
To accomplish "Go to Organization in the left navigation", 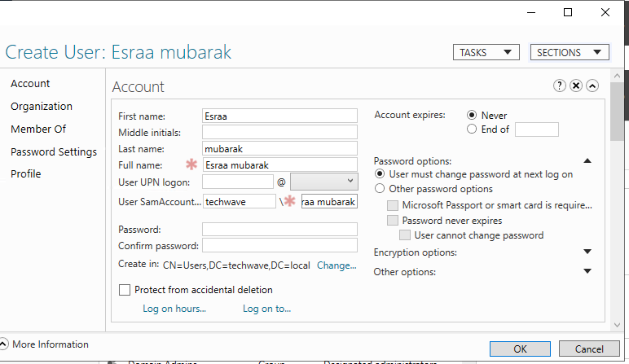I will (x=42, y=107).
